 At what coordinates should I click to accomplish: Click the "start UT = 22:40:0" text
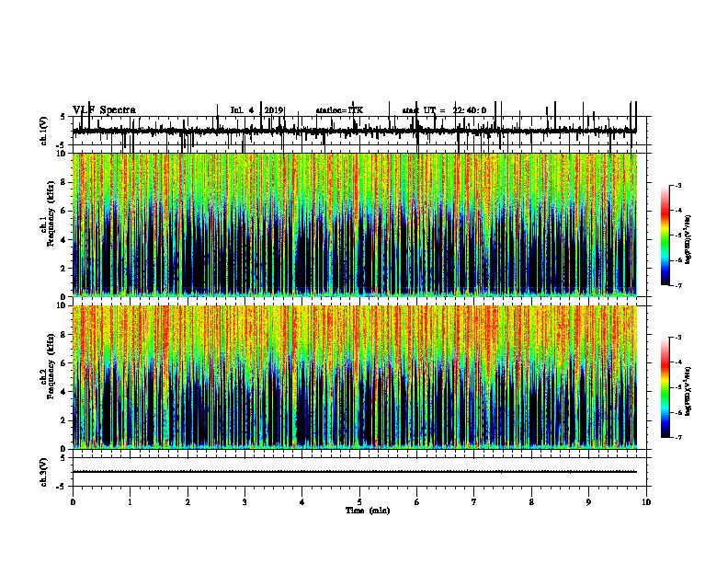click(x=444, y=110)
